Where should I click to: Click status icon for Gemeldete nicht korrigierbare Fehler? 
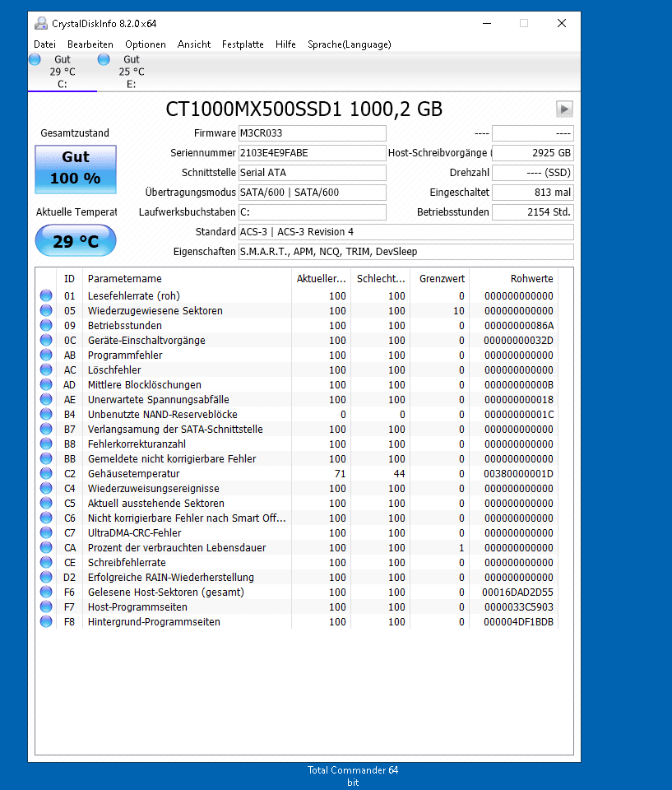pos(46,458)
